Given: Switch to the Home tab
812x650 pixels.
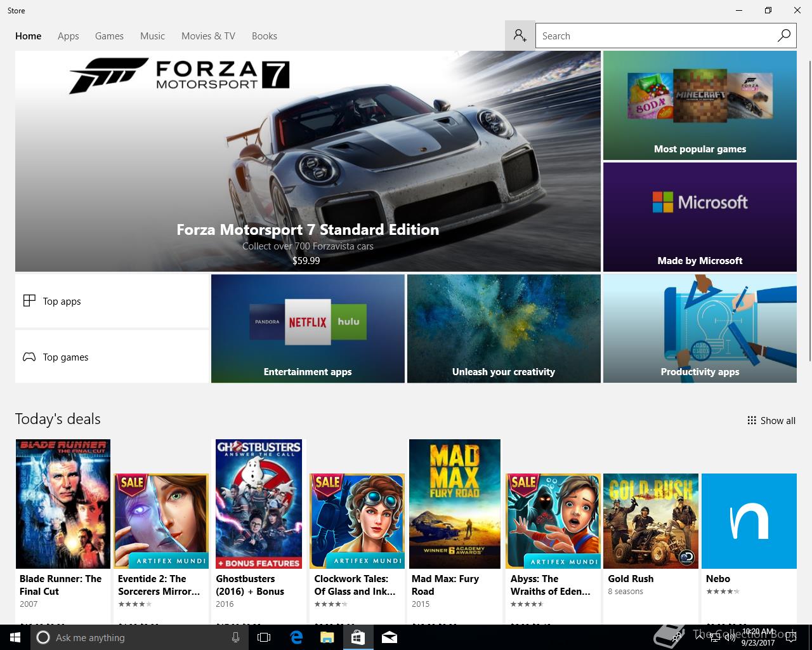Looking at the screenshot, I should (29, 36).
